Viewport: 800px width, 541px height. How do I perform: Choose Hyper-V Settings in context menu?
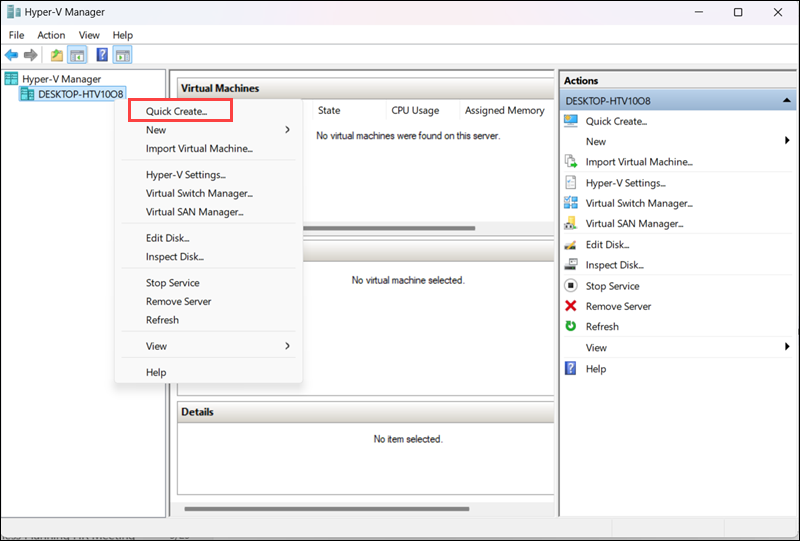coord(208,175)
